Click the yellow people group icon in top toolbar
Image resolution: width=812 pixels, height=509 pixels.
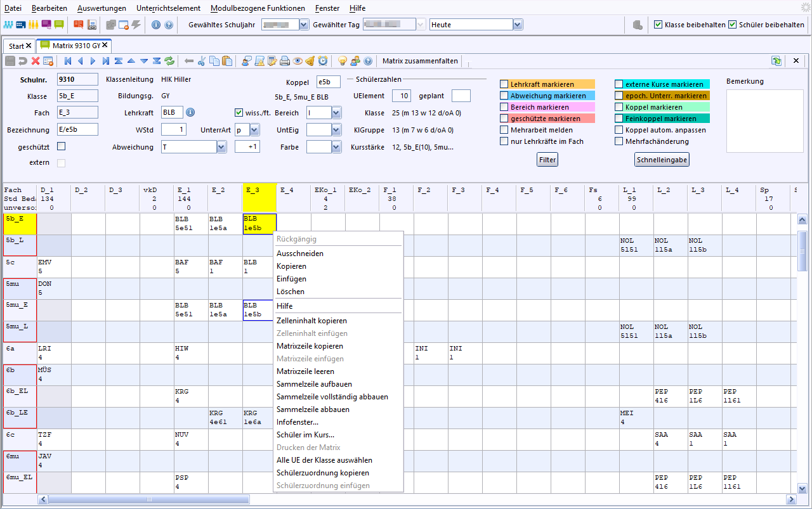click(34, 25)
